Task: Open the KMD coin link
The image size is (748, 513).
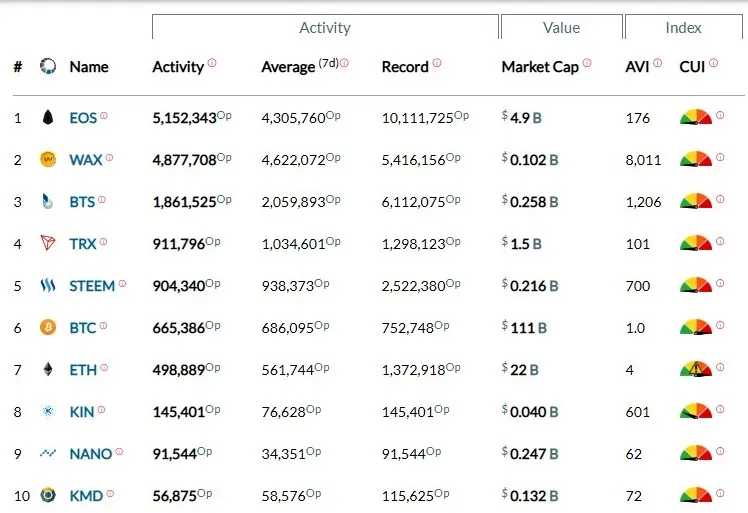Action: tap(86, 496)
